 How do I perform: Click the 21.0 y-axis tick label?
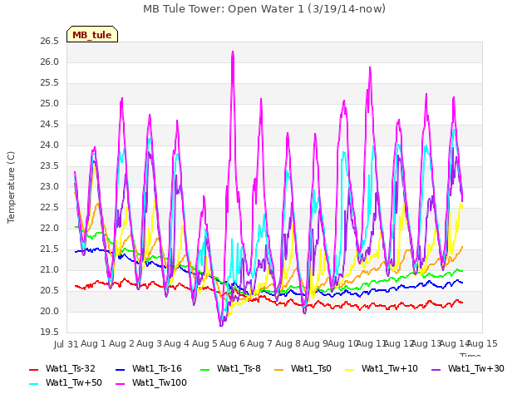coord(50,269)
